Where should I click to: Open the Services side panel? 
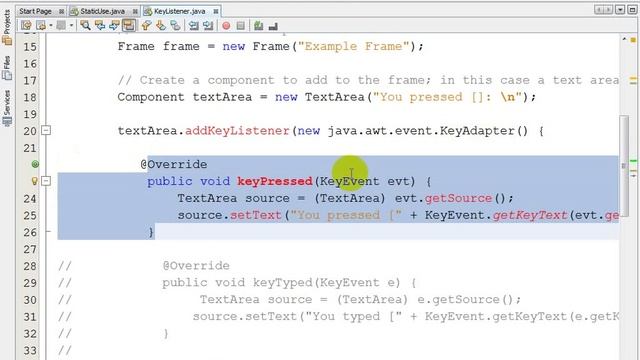(x=7, y=108)
